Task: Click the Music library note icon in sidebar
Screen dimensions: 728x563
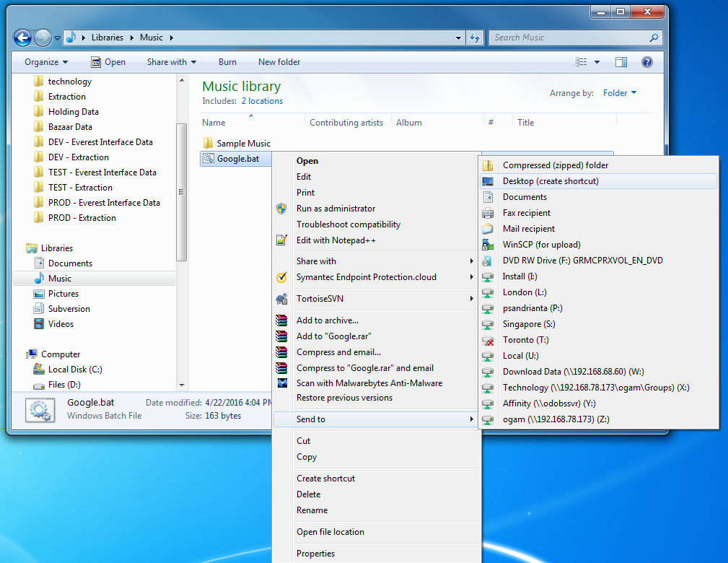Action: pyautogui.click(x=39, y=278)
